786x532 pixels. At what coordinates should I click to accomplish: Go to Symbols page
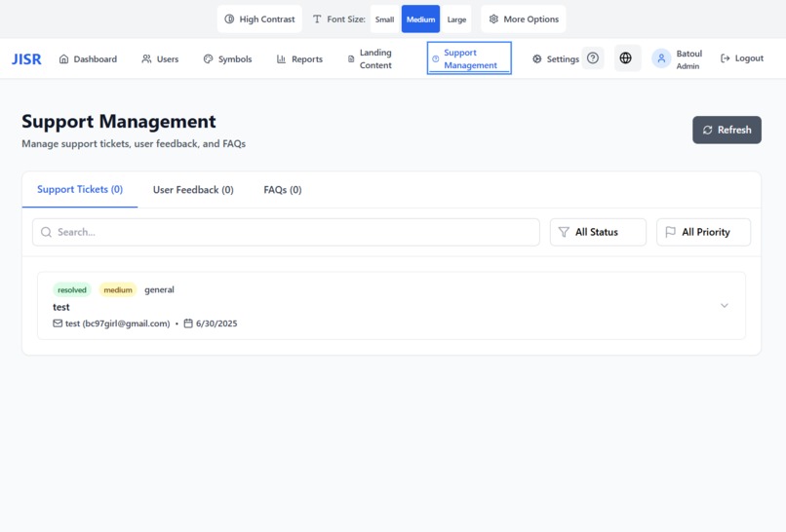click(227, 59)
